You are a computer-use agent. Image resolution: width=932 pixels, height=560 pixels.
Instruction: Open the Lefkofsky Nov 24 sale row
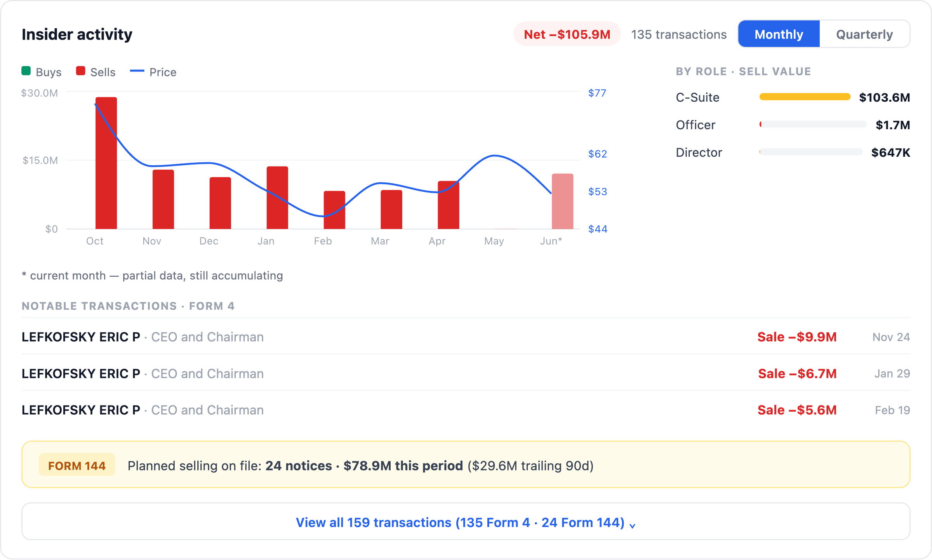click(466, 336)
